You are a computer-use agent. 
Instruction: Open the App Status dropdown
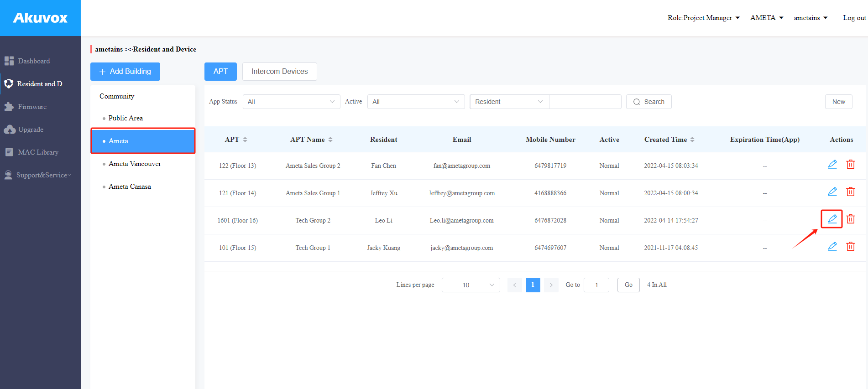(291, 102)
